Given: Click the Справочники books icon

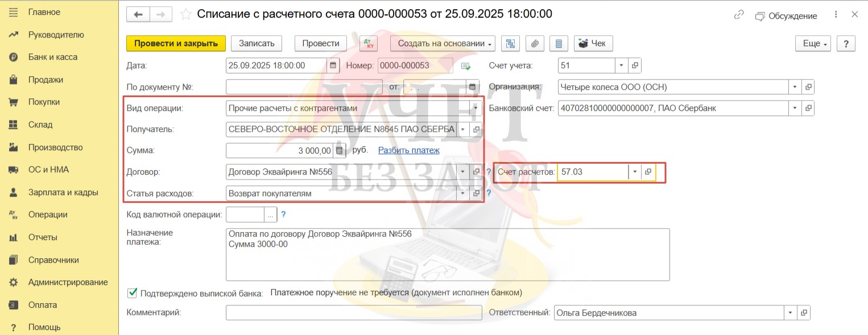Looking at the screenshot, I should click(x=14, y=260).
